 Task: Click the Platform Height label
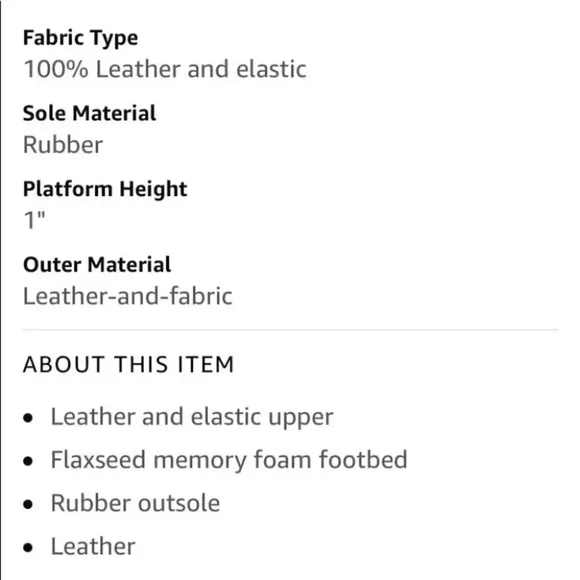coord(105,189)
